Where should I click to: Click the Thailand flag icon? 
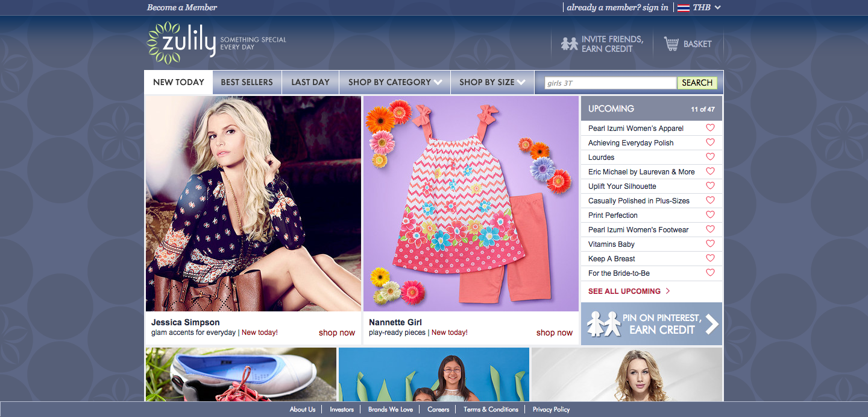click(x=683, y=8)
